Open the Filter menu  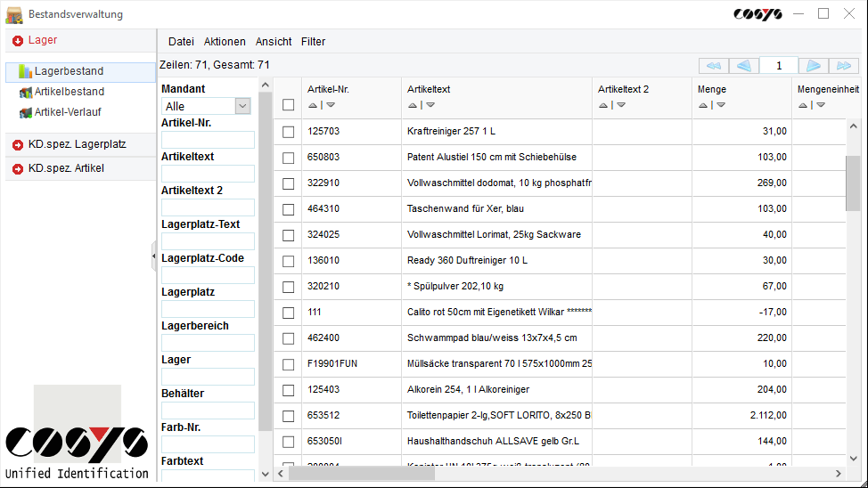point(313,42)
